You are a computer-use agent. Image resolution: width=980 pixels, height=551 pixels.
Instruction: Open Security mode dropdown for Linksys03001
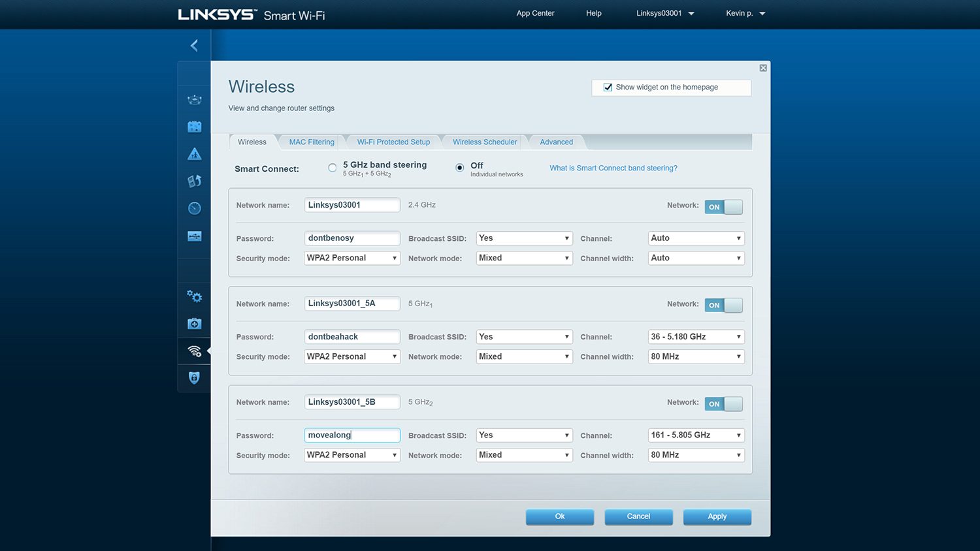352,258
